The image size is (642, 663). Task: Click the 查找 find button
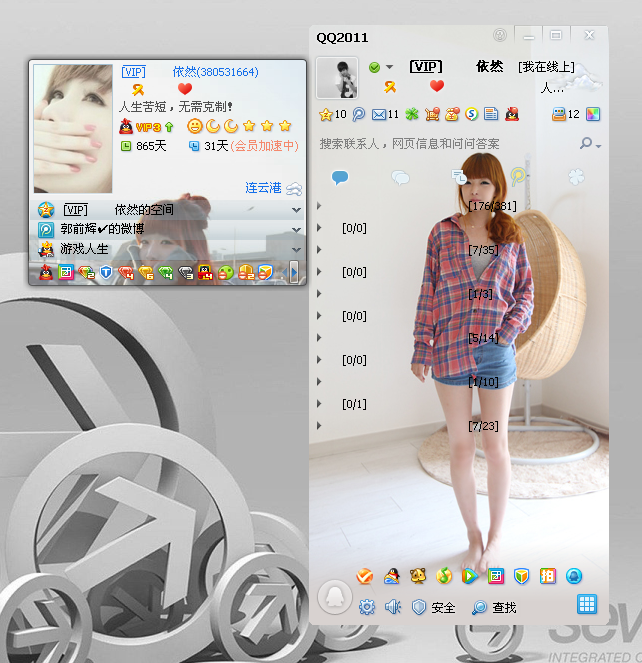[494, 608]
